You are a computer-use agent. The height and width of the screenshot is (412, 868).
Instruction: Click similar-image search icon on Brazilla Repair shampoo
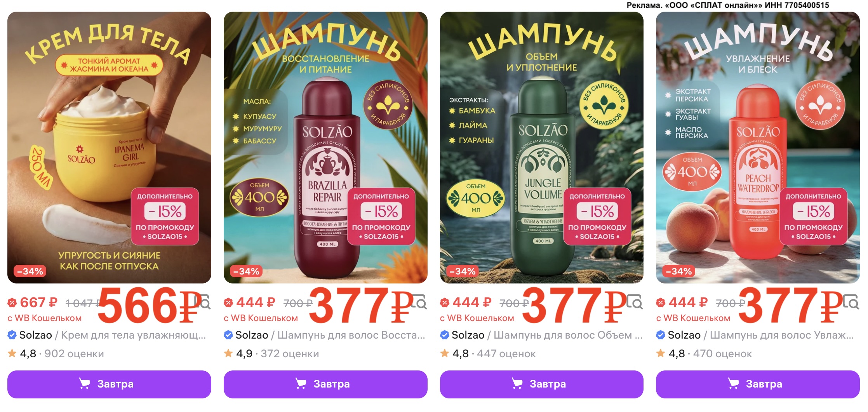click(x=419, y=302)
